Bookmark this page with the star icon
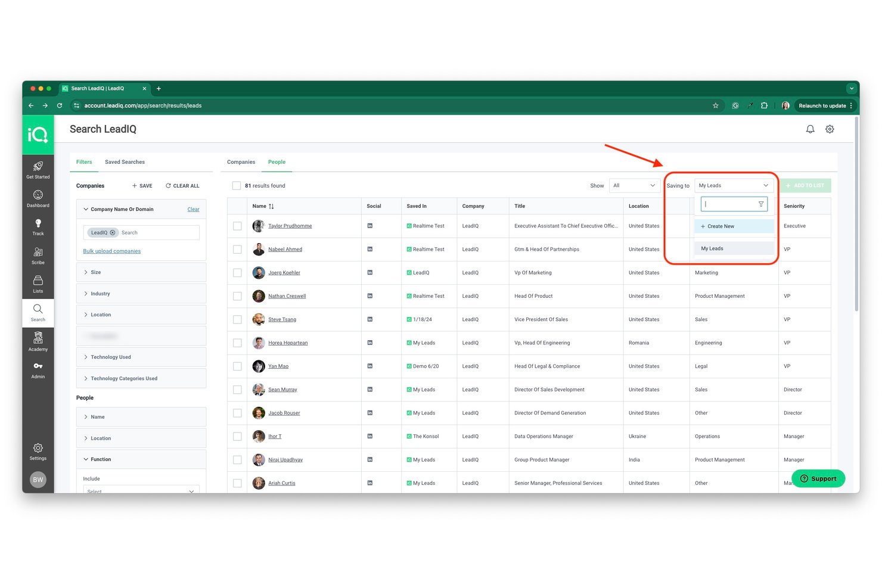Screen dimensions: 882x588 (x=715, y=105)
